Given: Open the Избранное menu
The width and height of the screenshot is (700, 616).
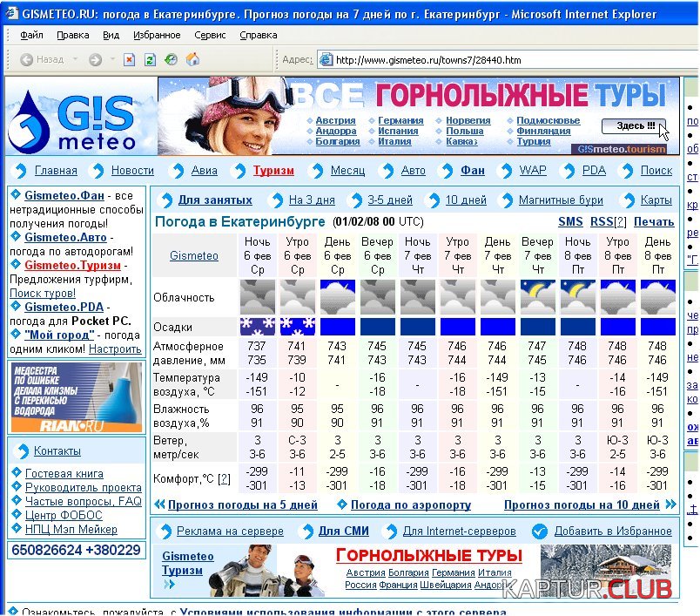Looking at the screenshot, I should [x=157, y=35].
